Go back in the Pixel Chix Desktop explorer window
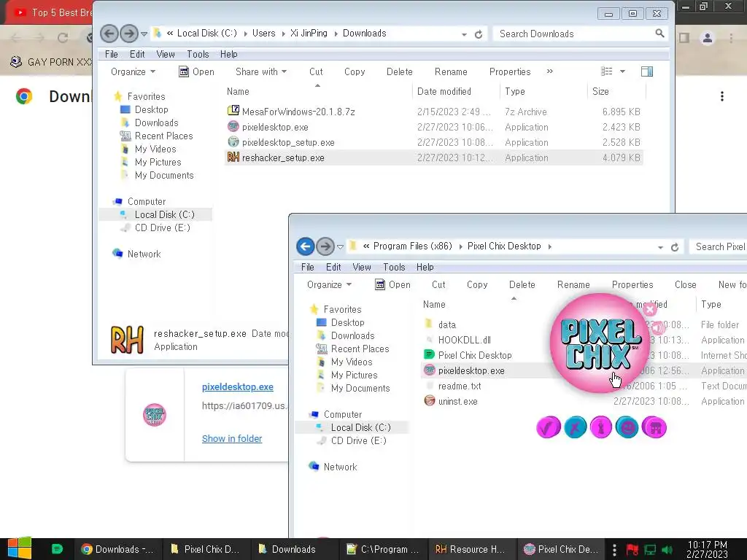Viewport: 747px width, 560px height. [306, 246]
